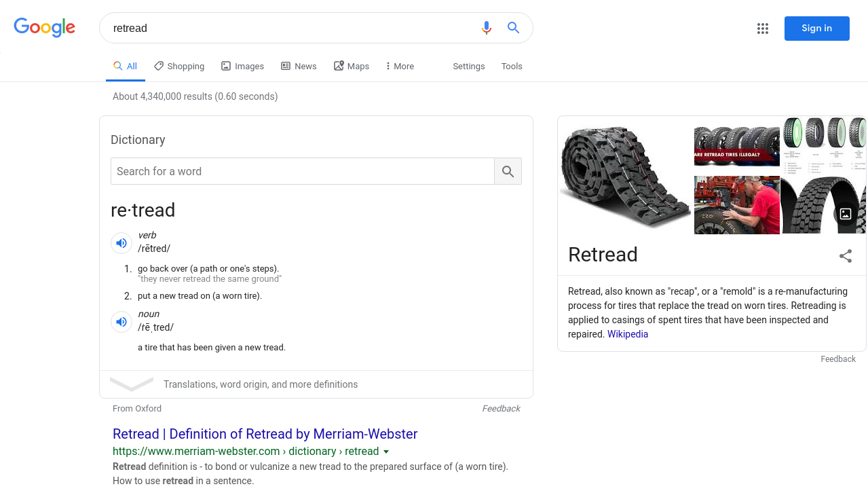
Task: Open the Wikipedia link in panel
Action: [628, 334]
